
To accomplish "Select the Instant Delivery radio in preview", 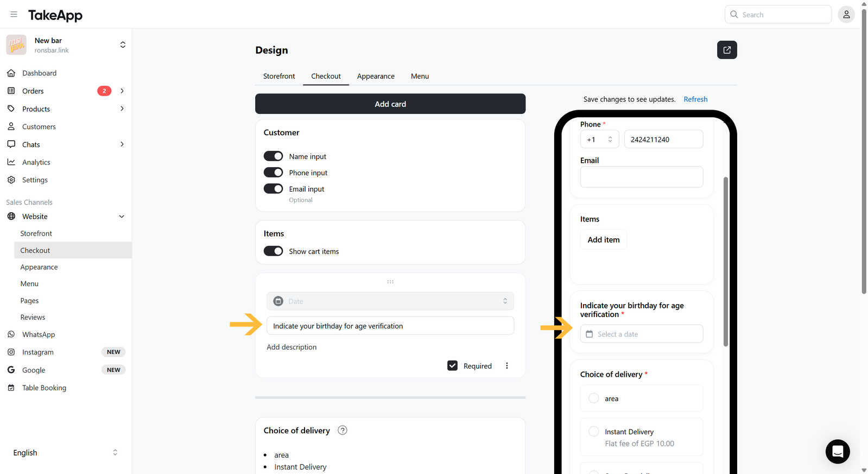I will click(x=594, y=431).
